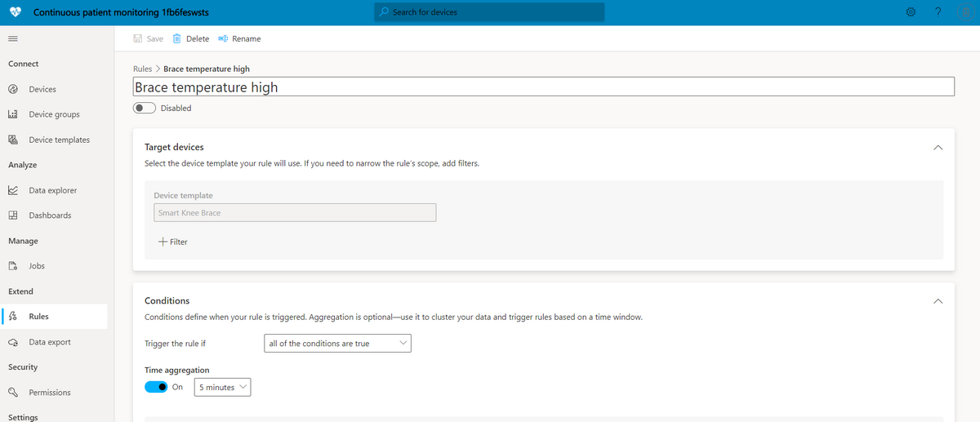Click the Rename button label

(x=247, y=38)
